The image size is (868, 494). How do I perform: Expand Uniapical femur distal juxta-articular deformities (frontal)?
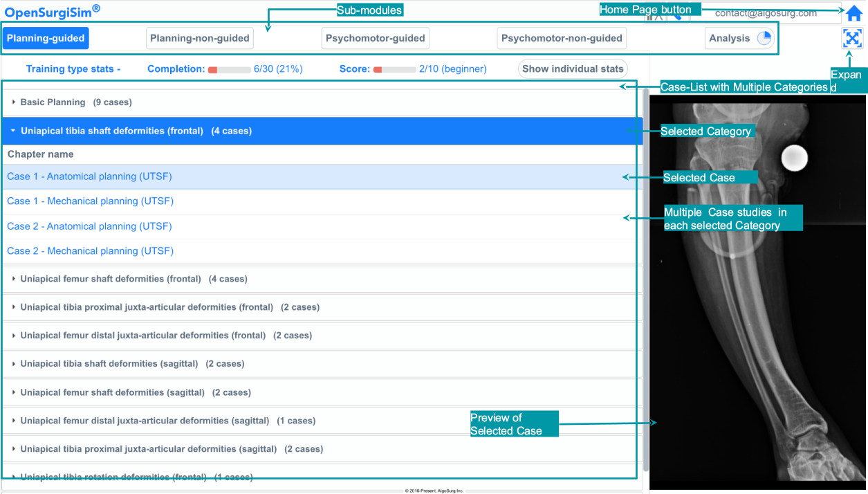point(166,336)
